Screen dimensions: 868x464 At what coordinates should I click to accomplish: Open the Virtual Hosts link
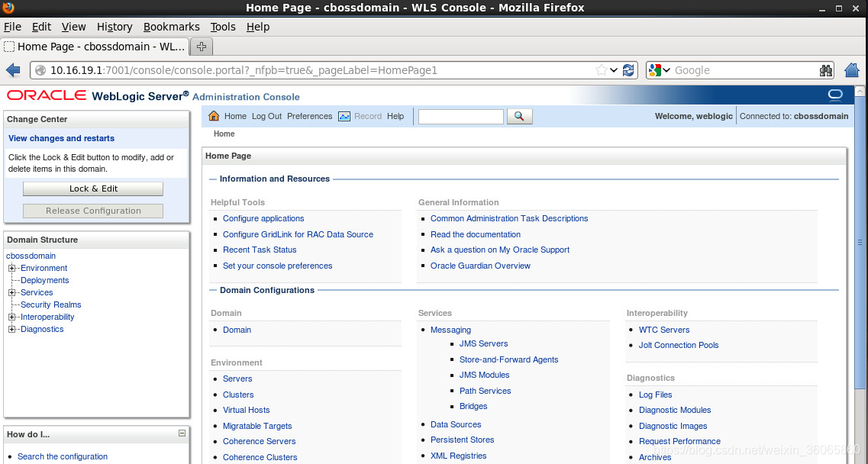coord(247,411)
